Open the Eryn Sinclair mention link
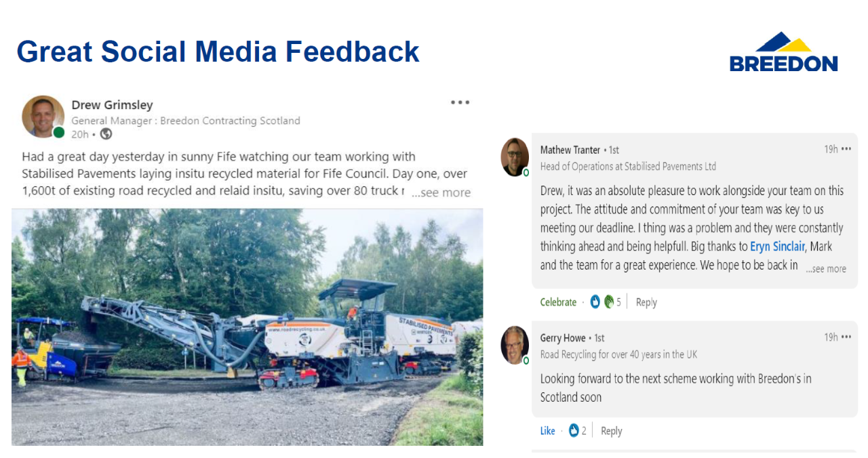This screenshot has width=868, height=458. (x=777, y=247)
